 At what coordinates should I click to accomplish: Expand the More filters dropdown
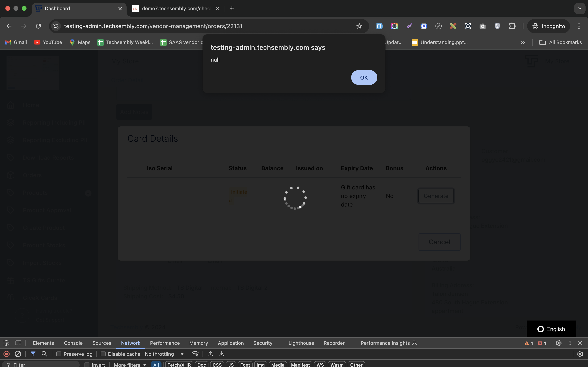coord(130,365)
